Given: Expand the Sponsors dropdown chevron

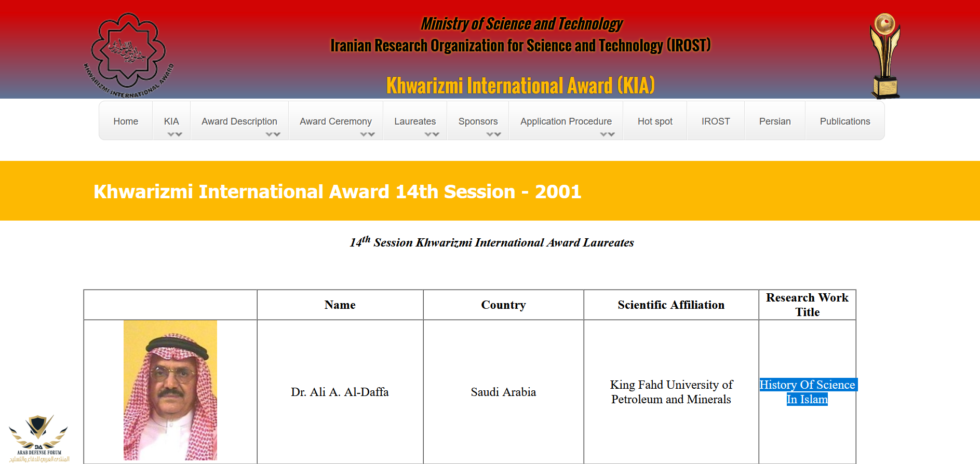Looking at the screenshot, I should coord(494,134).
